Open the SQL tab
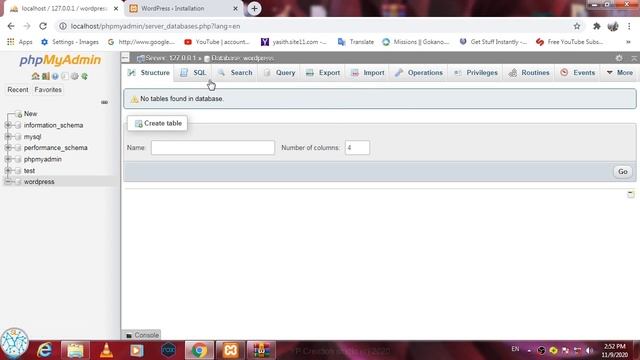640x360 pixels. point(193,73)
